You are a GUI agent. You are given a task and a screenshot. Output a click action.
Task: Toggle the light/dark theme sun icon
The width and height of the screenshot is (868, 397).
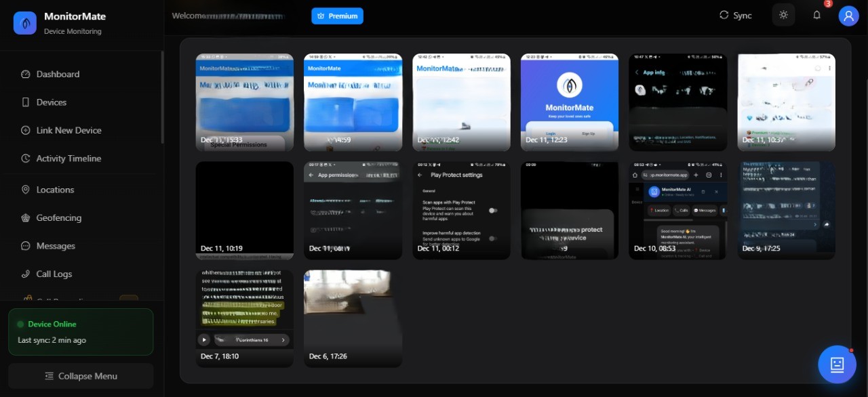click(783, 15)
